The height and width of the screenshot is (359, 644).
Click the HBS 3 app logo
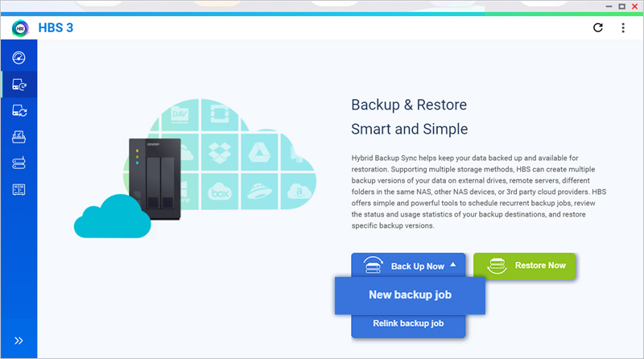tap(20, 28)
